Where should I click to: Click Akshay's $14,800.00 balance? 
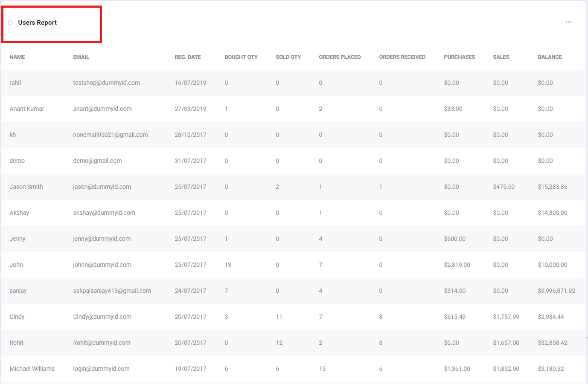click(x=553, y=213)
